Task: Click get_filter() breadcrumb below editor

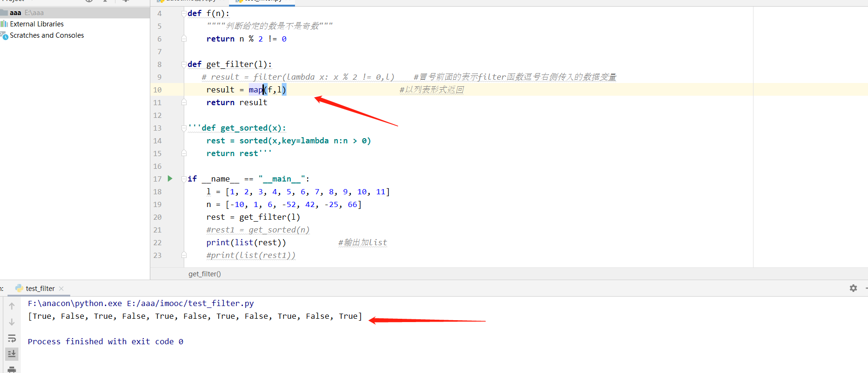Action: tap(205, 274)
